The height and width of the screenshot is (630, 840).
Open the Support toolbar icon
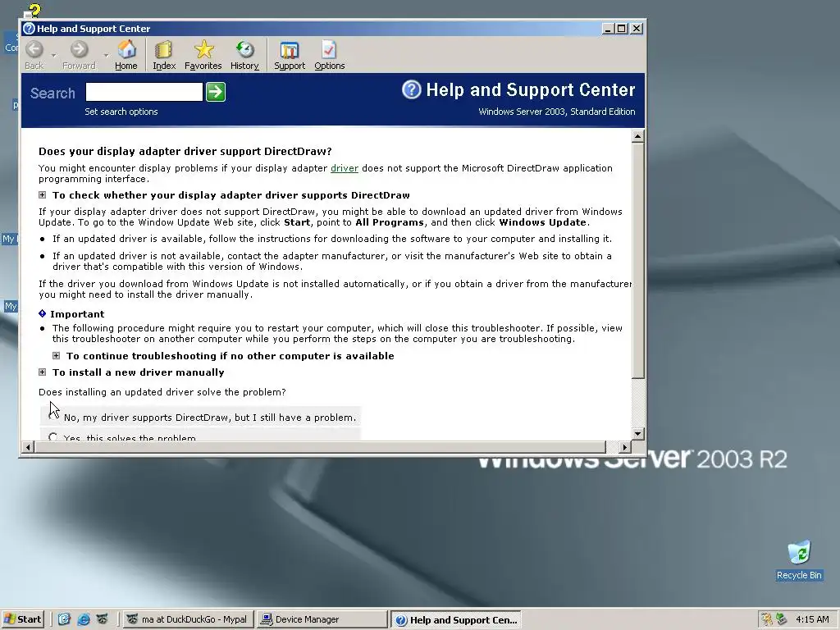pyautogui.click(x=290, y=55)
